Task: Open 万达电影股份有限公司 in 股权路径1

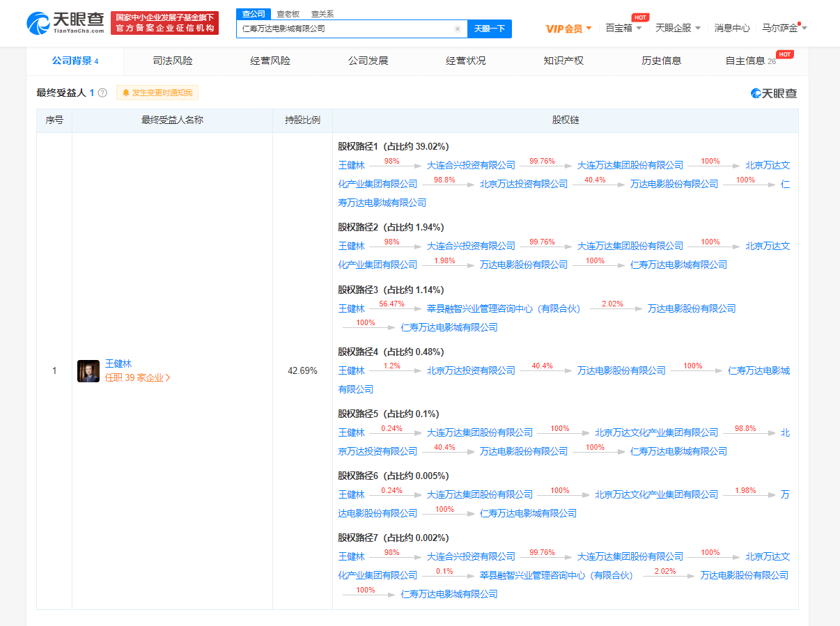Action: (674, 185)
